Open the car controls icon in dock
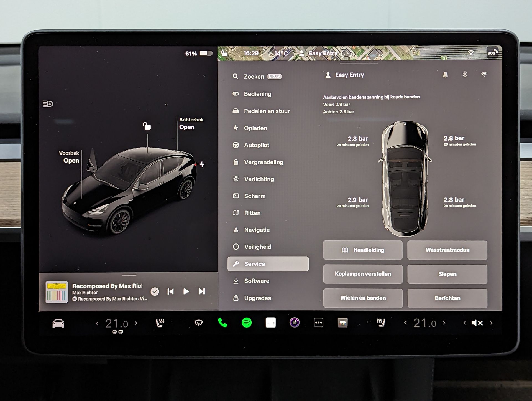Screen dimensions: 532x401 [x=58, y=323]
